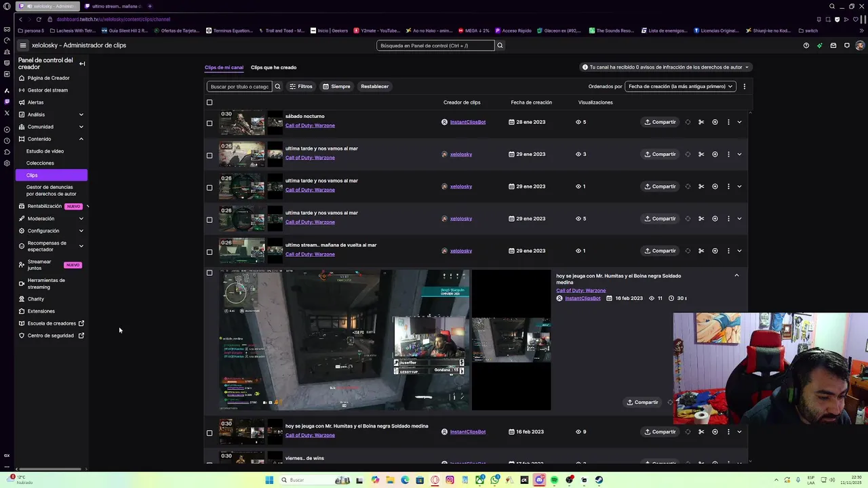This screenshot has width=868, height=488.
Task: Click the clip title search magnifier
Action: click(x=277, y=86)
